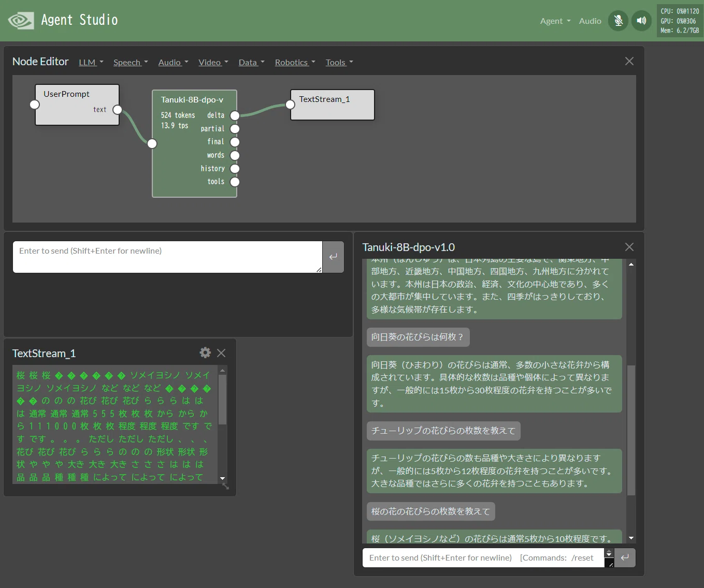Click the words output port

coord(235,155)
